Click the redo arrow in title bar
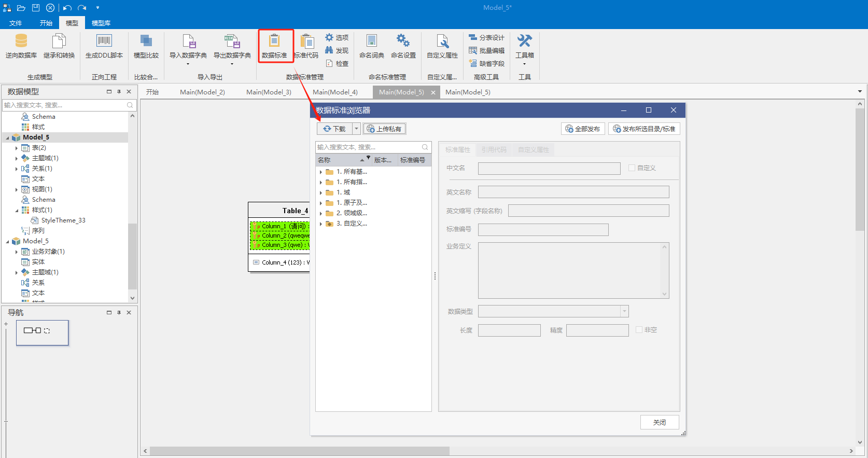Screen dimensions: 868x458 (x=82, y=8)
